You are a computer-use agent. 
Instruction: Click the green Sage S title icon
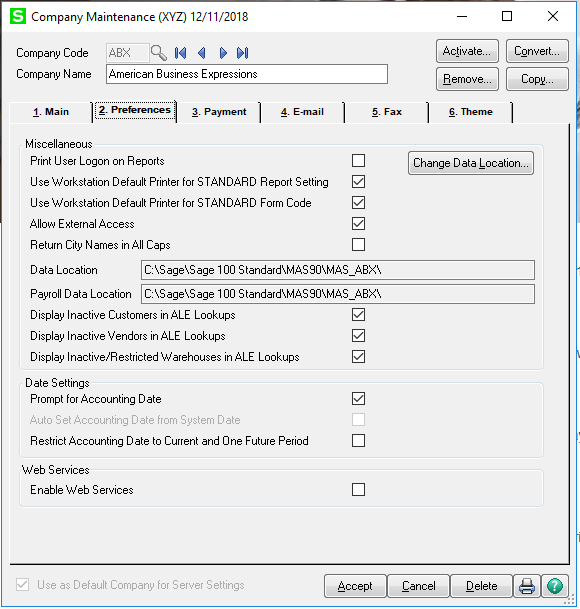click(18, 17)
